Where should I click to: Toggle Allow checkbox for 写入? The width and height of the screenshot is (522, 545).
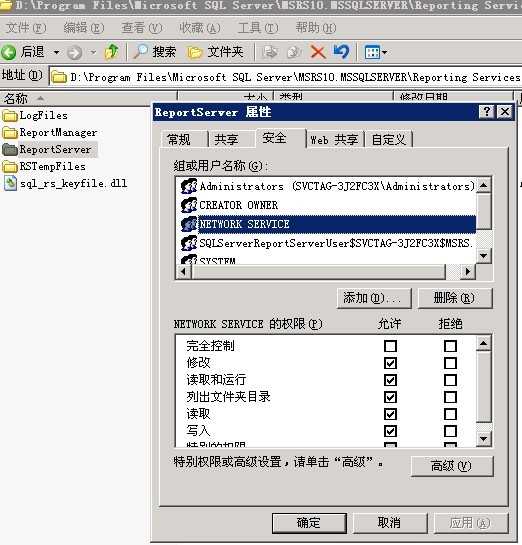click(390, 431)
